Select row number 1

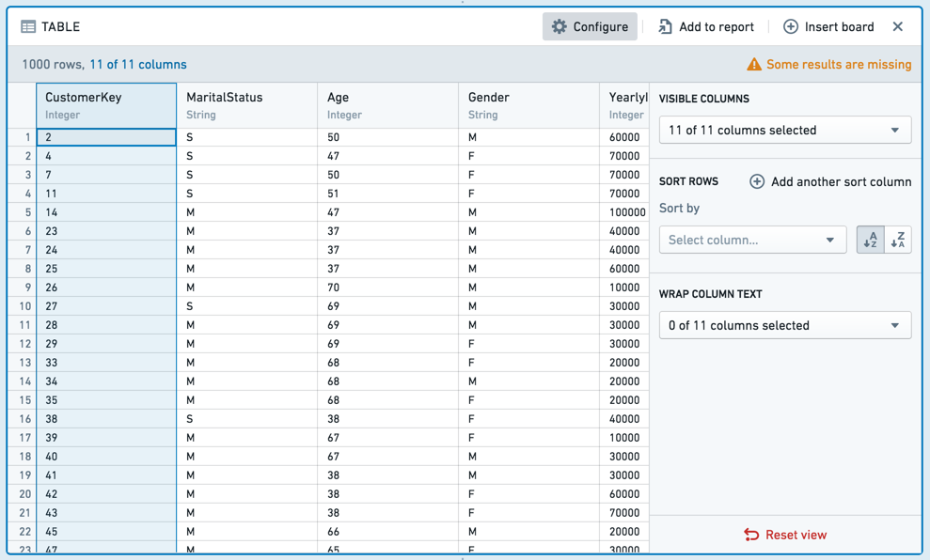(x=22, y=137)
